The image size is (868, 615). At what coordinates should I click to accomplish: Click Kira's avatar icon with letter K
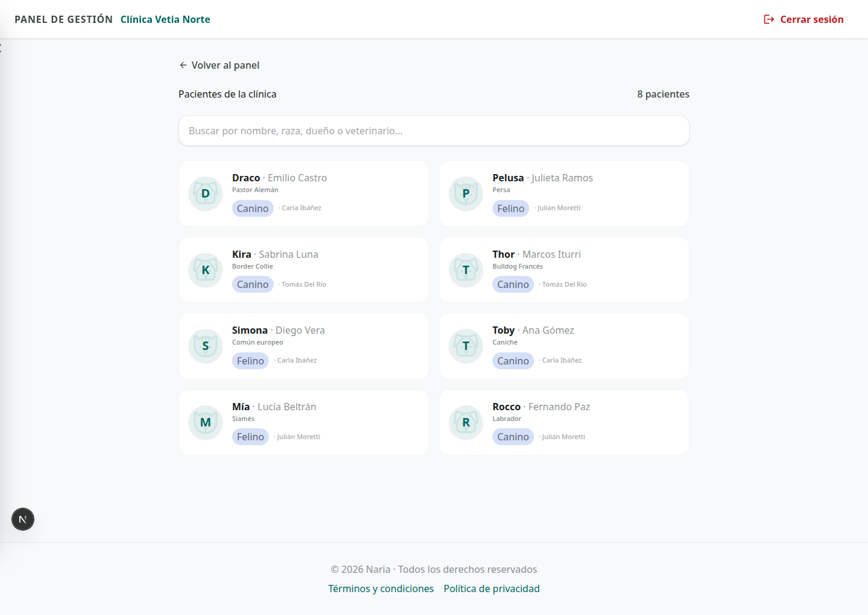[x=206, y=270]
